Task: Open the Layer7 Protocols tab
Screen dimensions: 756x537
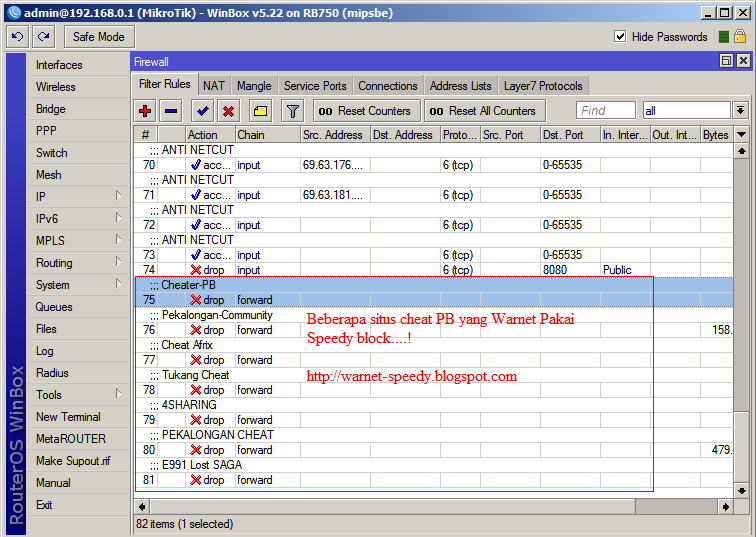Action: (x=543, y=86)
